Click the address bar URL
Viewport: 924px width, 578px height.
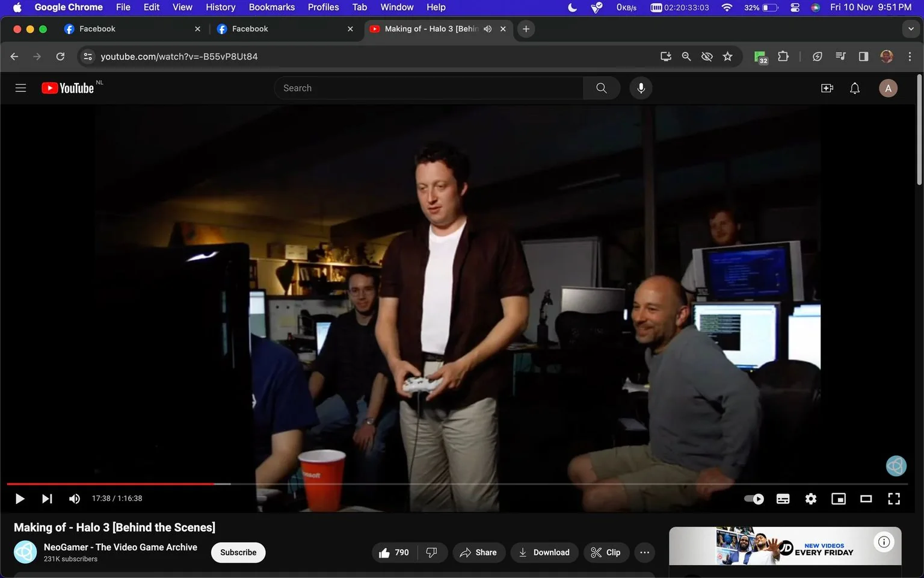[x=179, y=57]
